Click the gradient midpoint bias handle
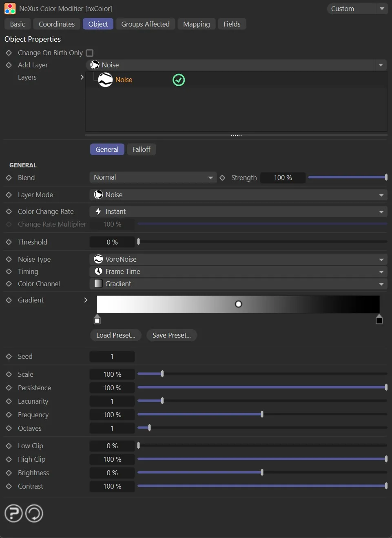The width and height of the screenshot is (392, 538). pos(239,304)
